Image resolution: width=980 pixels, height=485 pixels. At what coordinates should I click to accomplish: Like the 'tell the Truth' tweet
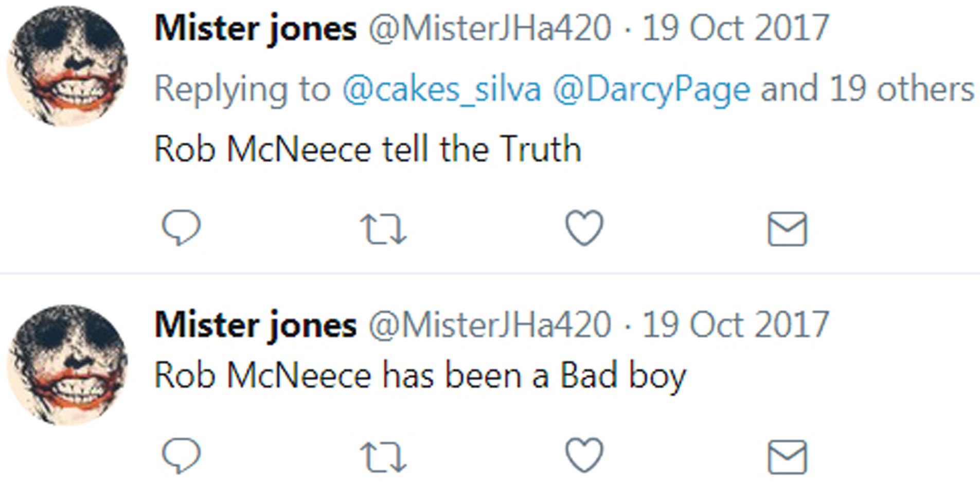584,228
